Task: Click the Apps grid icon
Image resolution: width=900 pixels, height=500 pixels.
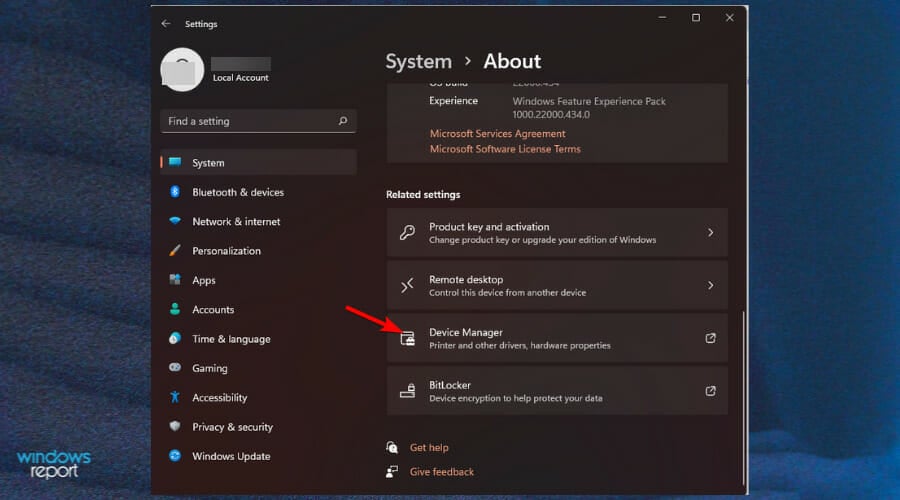Action: [x=175, y=280]
